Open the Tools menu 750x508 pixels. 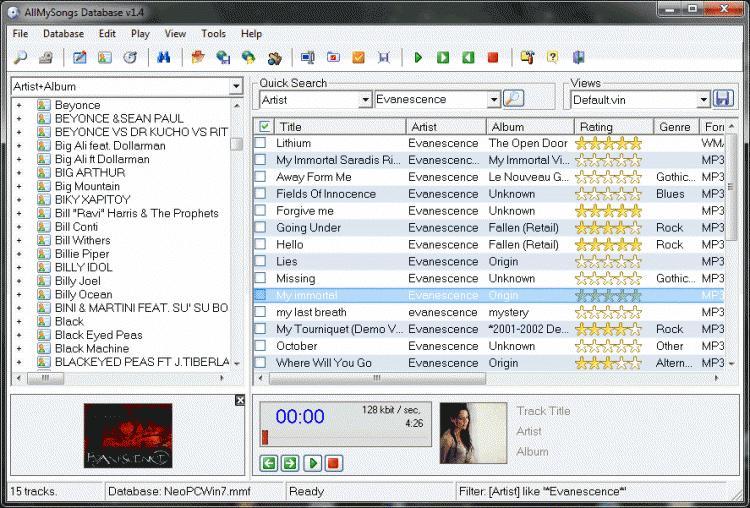(x=213, y=33)
